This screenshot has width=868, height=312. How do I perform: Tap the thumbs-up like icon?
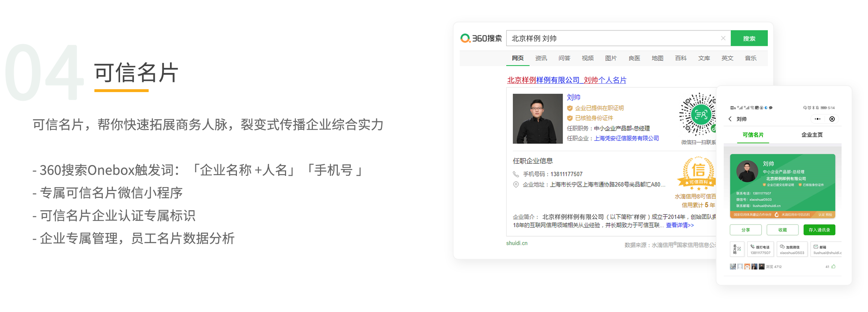click(x=833, y=266)
